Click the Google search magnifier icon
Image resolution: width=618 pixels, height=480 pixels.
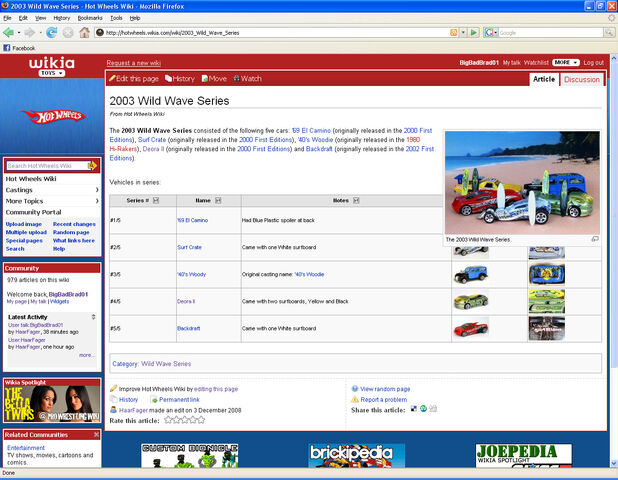tap(609, 33)
